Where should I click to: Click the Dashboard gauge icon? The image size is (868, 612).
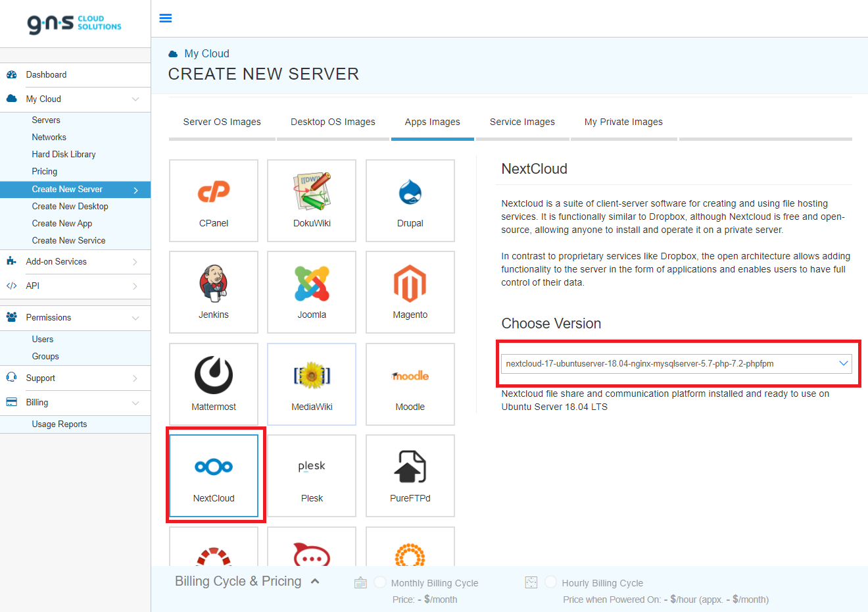(11, 74)
